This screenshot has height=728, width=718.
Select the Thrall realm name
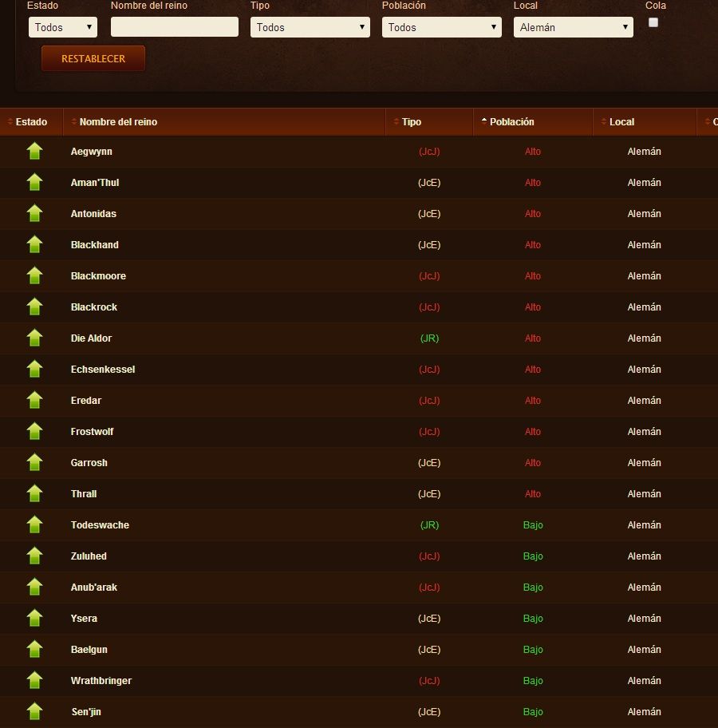(x=84, y=493)
